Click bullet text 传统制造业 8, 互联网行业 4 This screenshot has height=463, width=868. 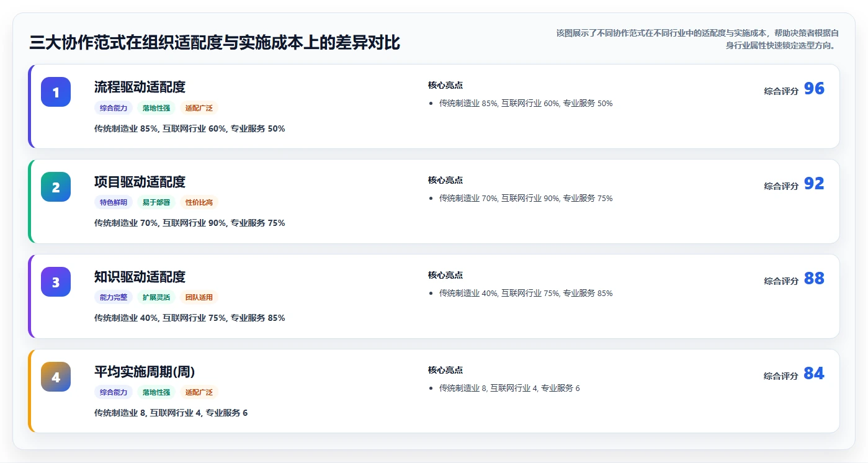click(x=509, y=389)
